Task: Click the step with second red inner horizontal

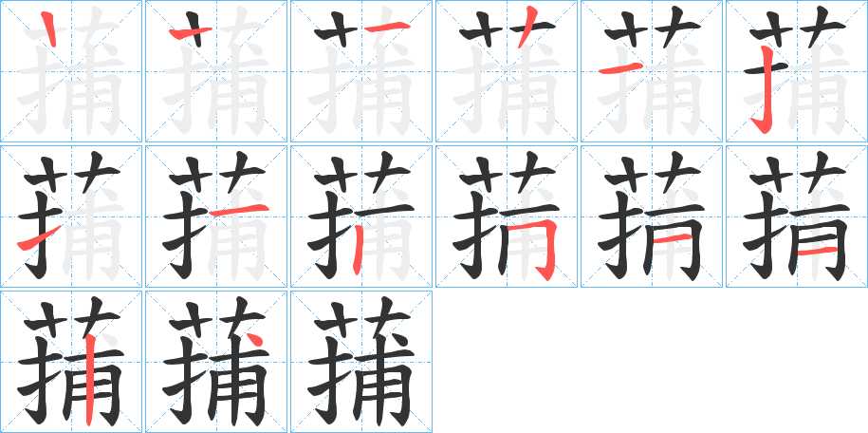Action: tap(797, 216)
